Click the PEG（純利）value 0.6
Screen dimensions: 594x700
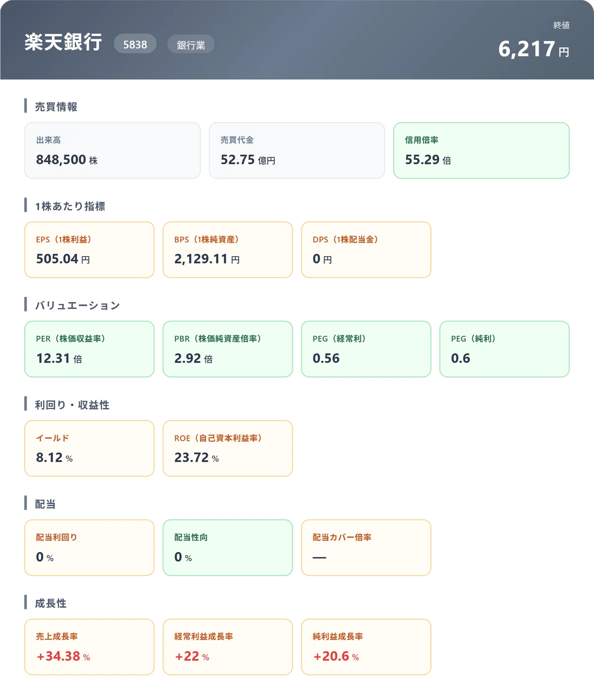coord(460,358)
